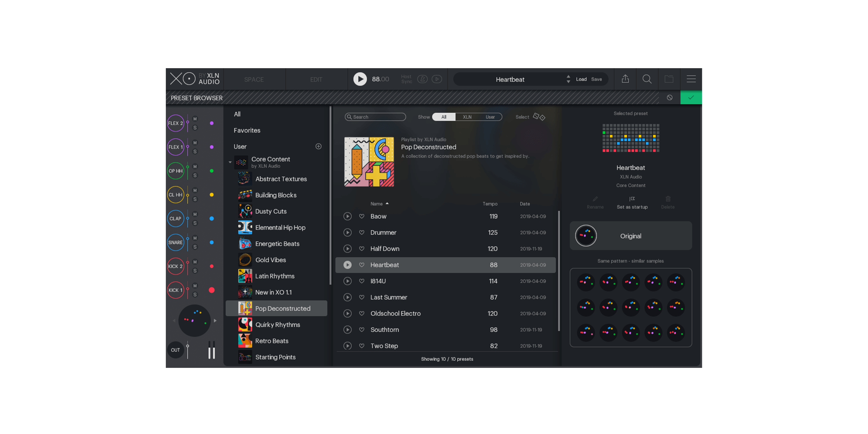Solo the SNARE channel
868x434 pixels.
[195, 247]
